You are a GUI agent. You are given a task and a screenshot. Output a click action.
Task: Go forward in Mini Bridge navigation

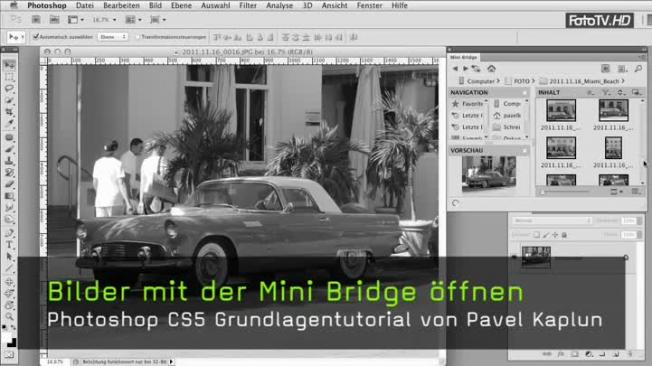[465, 69]
